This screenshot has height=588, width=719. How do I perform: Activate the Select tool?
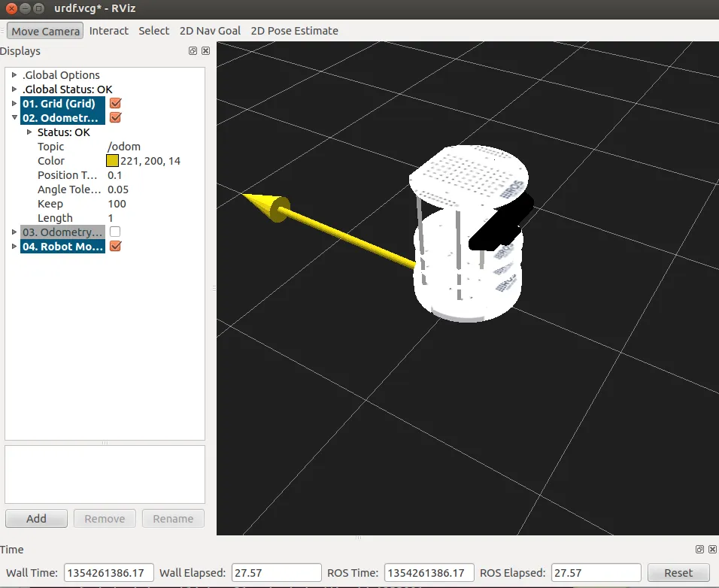pyautogui.click(x=153, y=31)
